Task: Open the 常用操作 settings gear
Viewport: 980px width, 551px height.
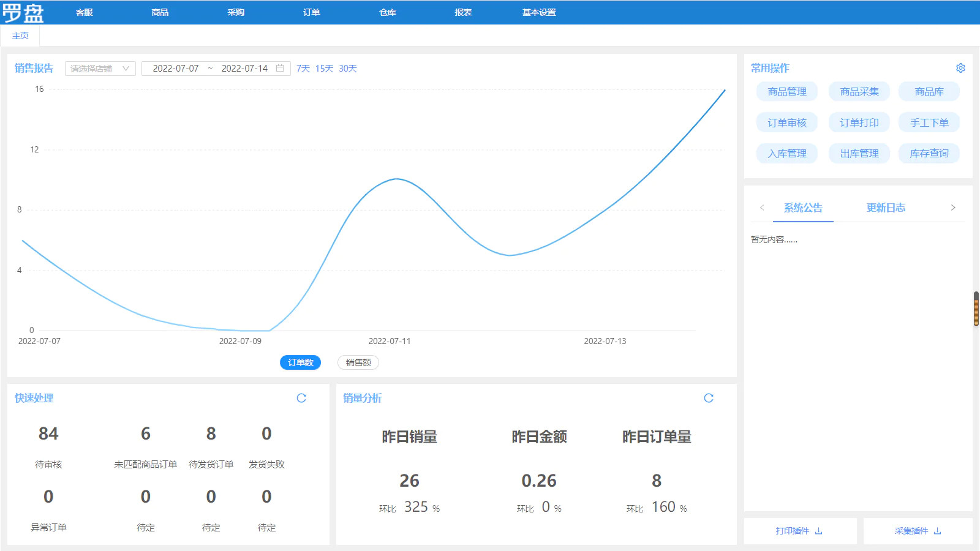Action: pyautogui.click(x=960, y=68)
